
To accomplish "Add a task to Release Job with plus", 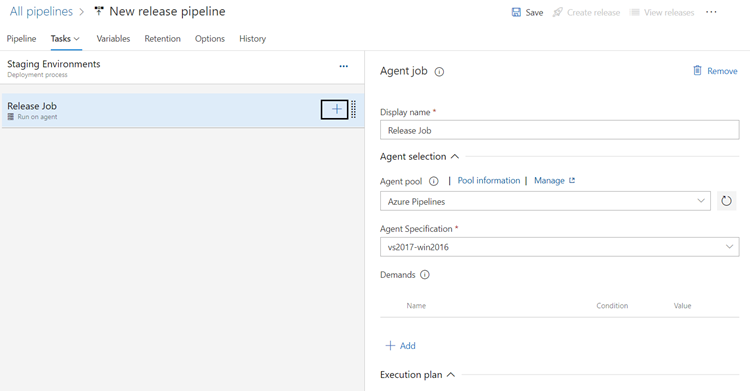I will [x=336, y=110].
